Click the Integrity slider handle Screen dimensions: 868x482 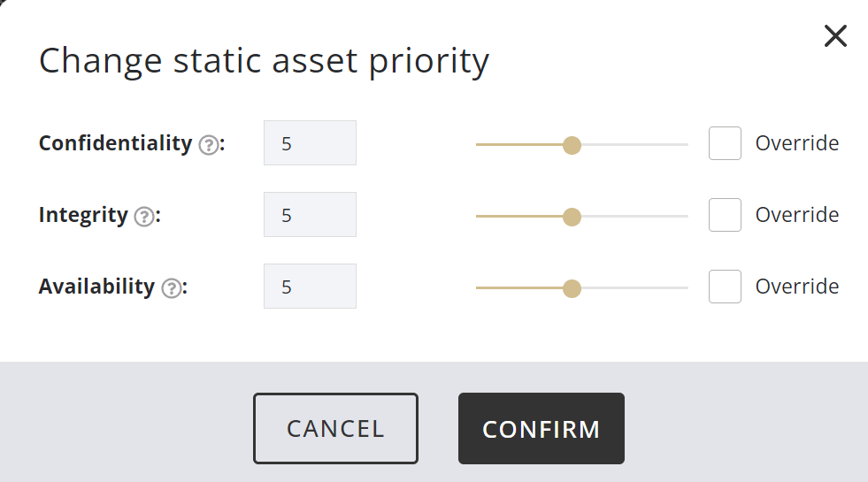coord(572,217)
